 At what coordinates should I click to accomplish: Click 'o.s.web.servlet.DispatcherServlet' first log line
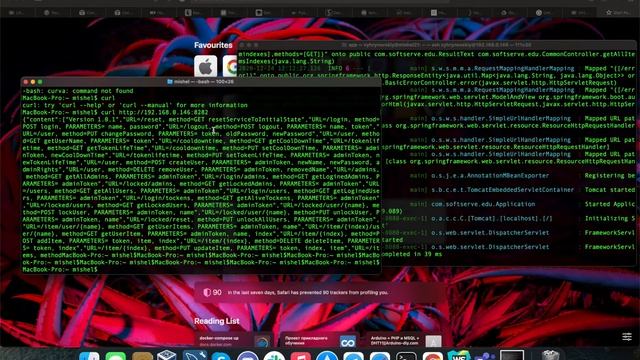[490, 233]
